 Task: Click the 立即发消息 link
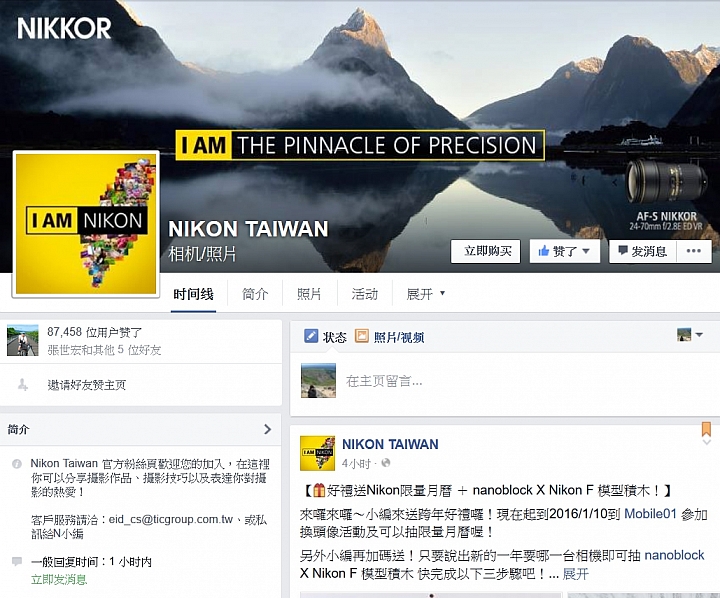point(59,580)
